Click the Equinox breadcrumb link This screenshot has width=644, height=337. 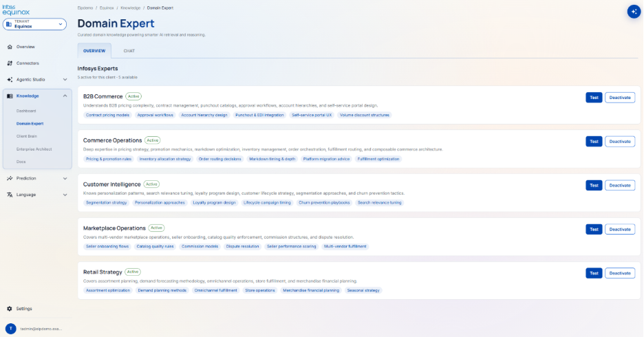[107, 8]
